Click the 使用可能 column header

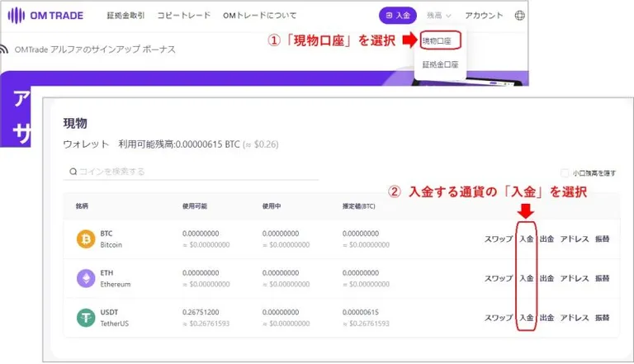(195, 206)
